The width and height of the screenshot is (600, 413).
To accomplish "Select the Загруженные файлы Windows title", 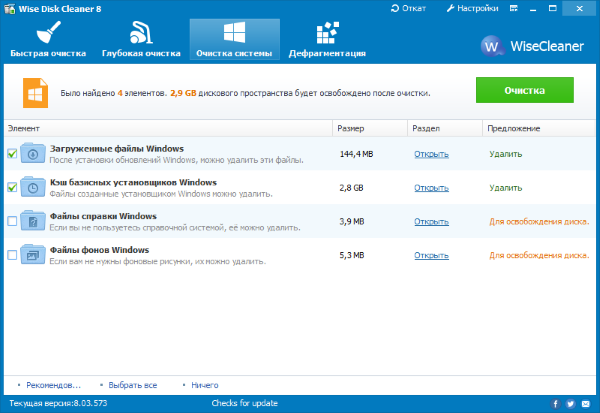I will [117, 149].
